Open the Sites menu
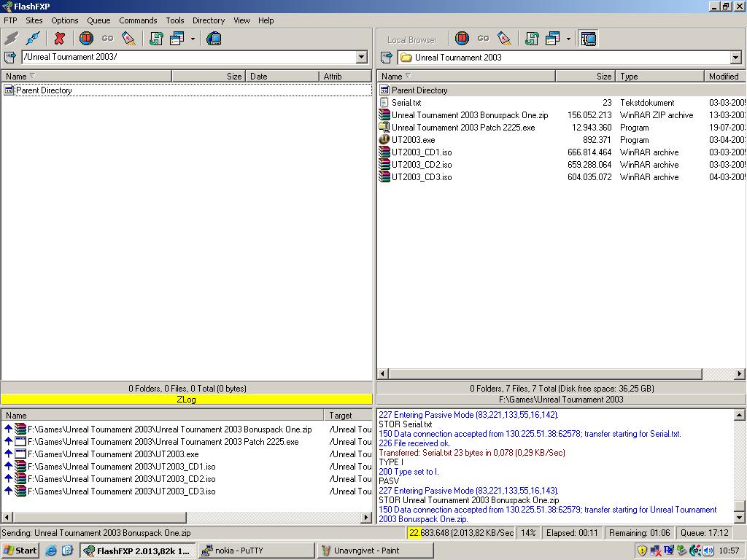Image resolution: width=747 pixels, height=560 pixels. (34, 20)
